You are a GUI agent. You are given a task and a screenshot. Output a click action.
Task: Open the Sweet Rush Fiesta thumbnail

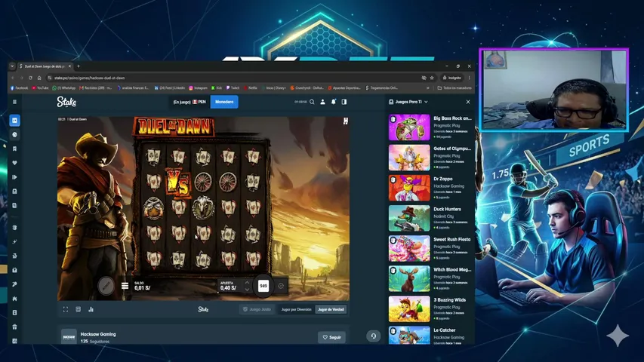coord(409,248)
